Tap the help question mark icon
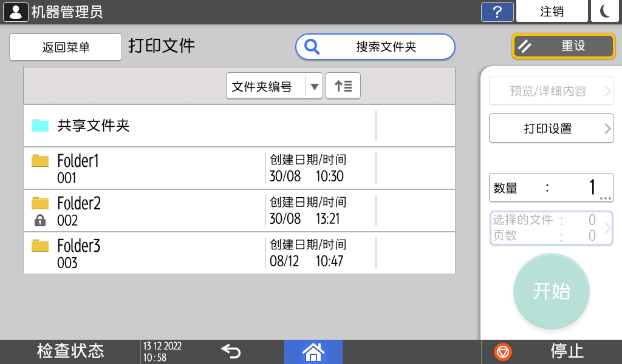This screenshot has width=622, height=364. [497, 12]
